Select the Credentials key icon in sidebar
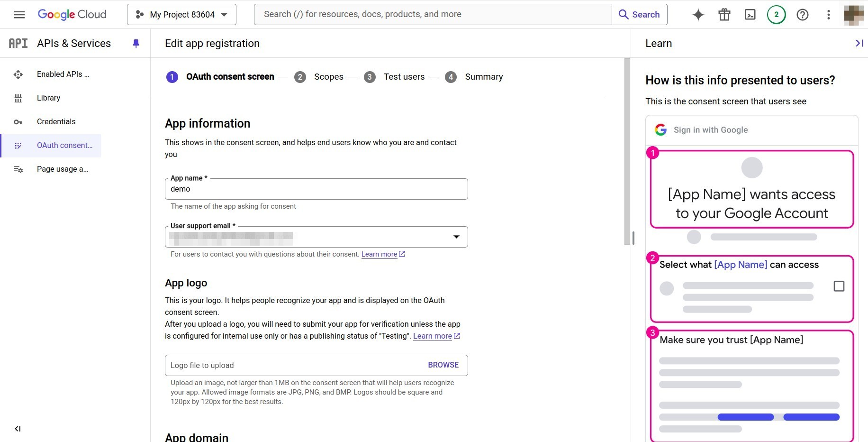The height and width of the screenshot is (442, 868). tap(18, 122)
